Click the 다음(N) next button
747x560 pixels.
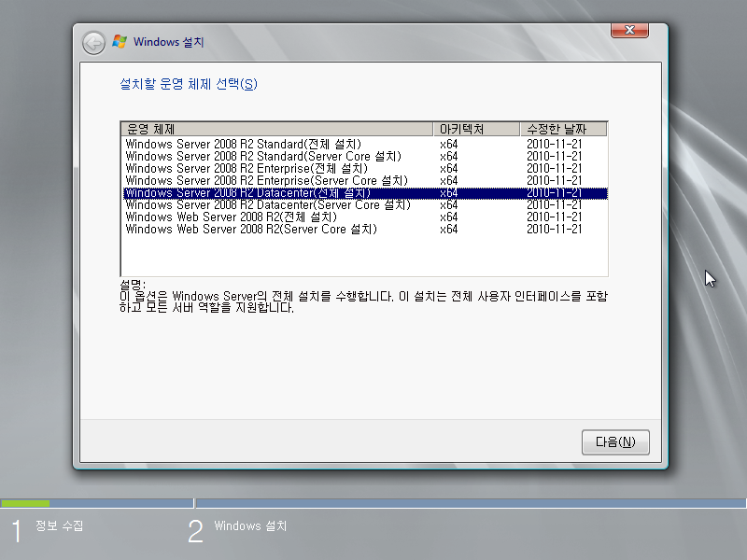pos(615,441)
